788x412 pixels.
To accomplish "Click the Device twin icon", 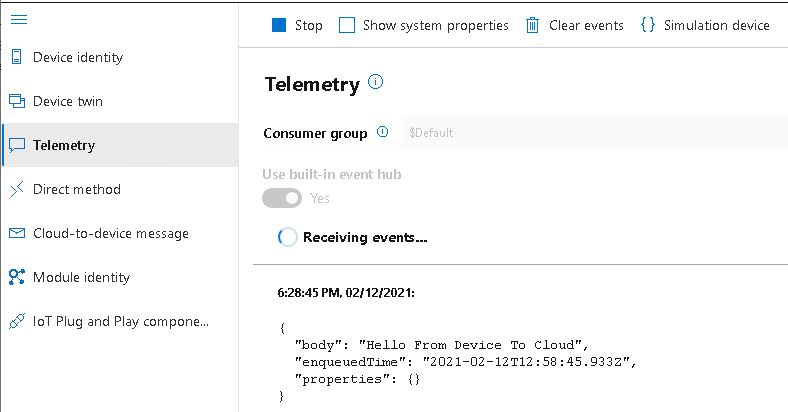I will [16, 101].
